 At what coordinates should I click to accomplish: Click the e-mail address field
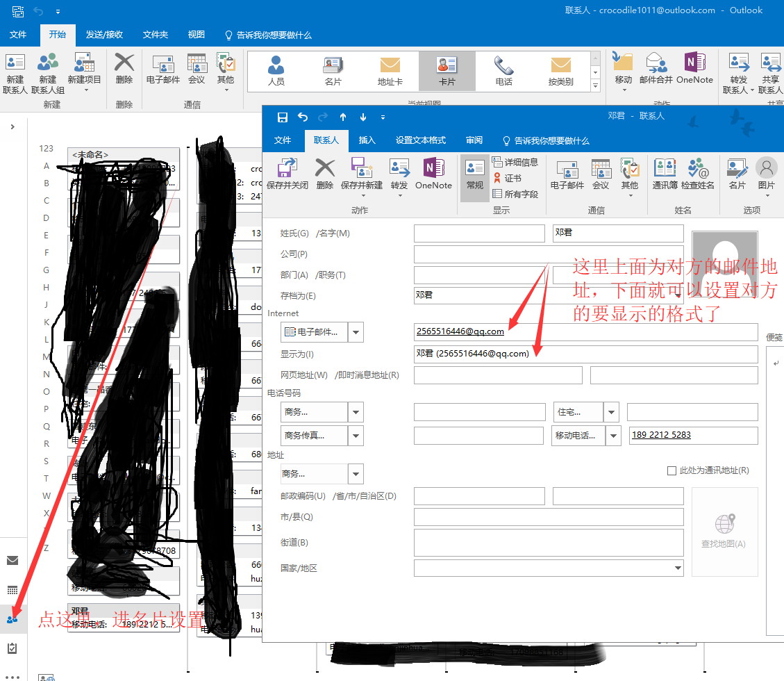(x=586, y=331)
